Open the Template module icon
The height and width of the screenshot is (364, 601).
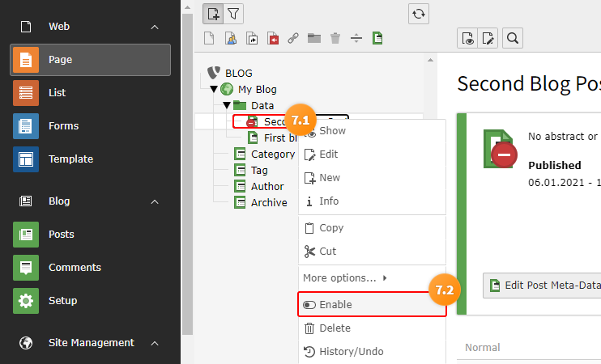(26, 159)
